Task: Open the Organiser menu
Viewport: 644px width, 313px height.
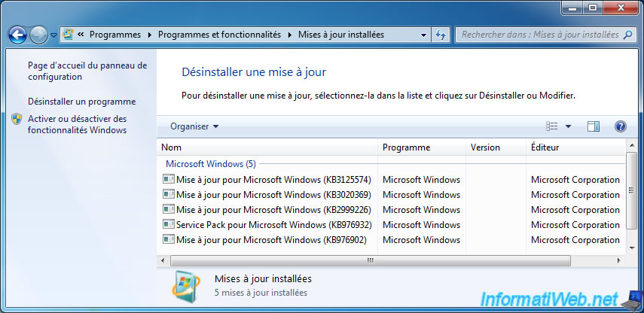Action: pyautogui.click(x=194, y=126)
